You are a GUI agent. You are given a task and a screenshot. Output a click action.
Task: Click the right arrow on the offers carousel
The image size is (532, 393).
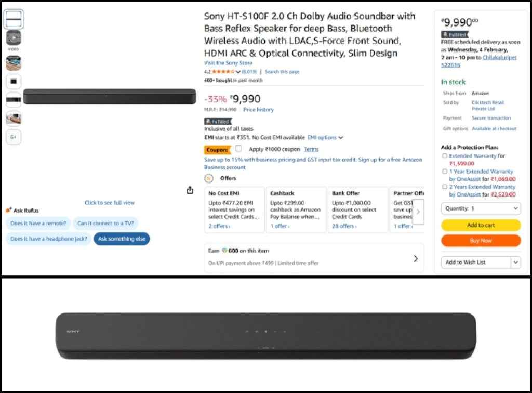coord(418,212)
